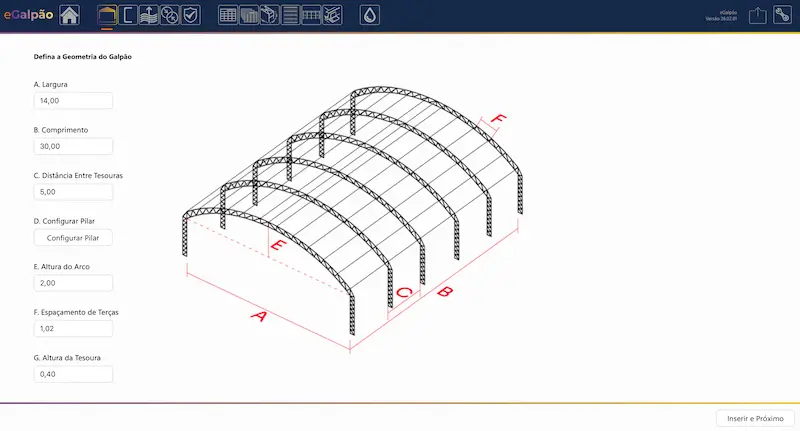Edit the Espaçamento de Terças value field

tap(73, 328)
